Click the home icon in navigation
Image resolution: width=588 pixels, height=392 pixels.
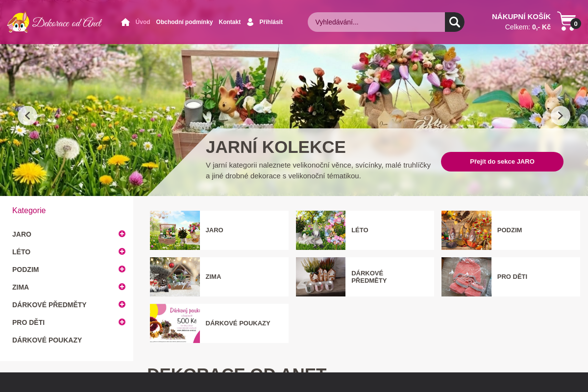point(125,22)
